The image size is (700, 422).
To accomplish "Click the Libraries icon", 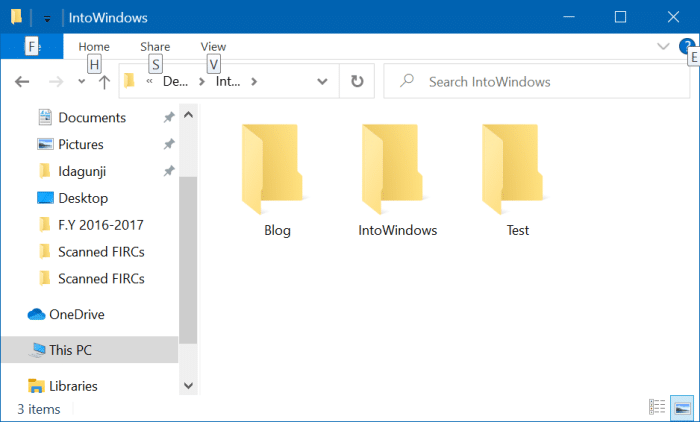I will pyautogui.click(x=36, y=386).
